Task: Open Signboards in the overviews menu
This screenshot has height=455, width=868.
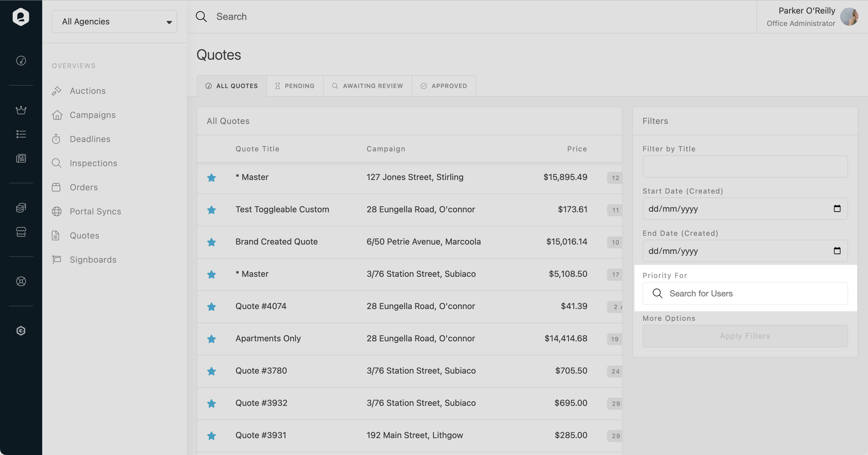Action: 93,260
